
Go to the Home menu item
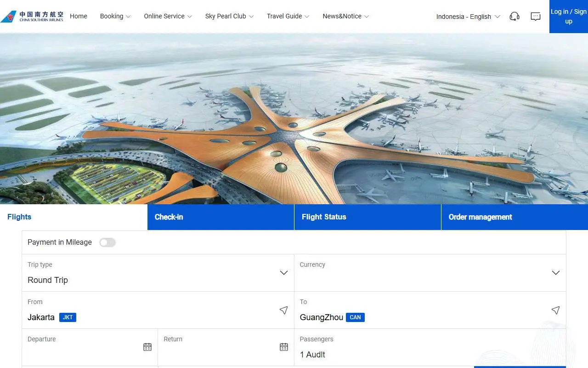coord(79,16)
